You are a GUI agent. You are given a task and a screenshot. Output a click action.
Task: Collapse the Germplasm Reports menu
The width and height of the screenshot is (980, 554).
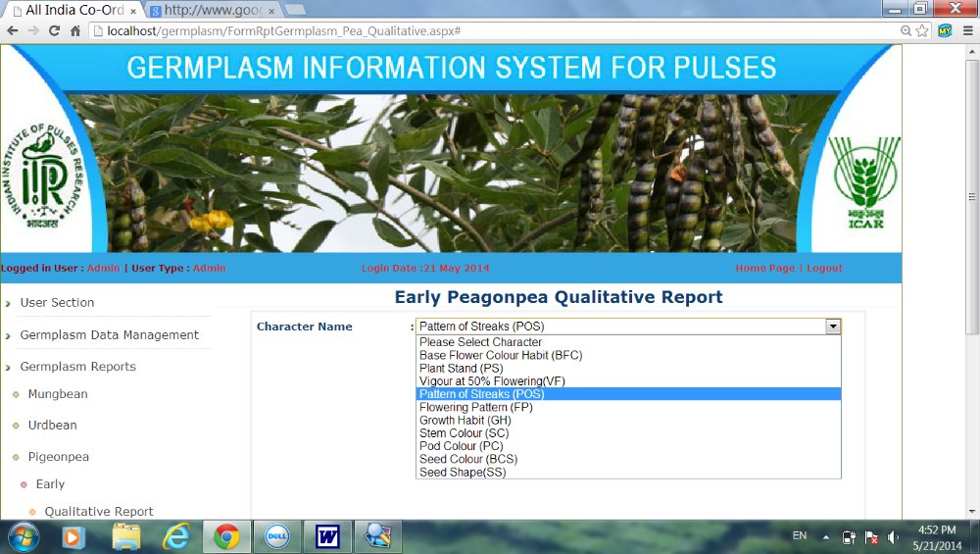[77, 367]
